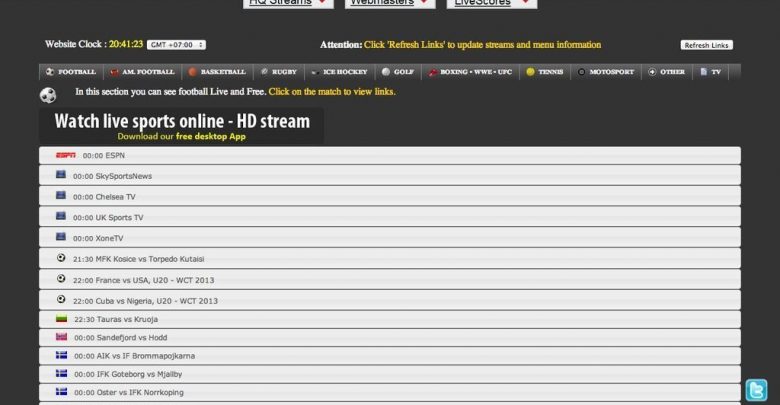Expand the LiveScores dropdown menu

[491, 3]
